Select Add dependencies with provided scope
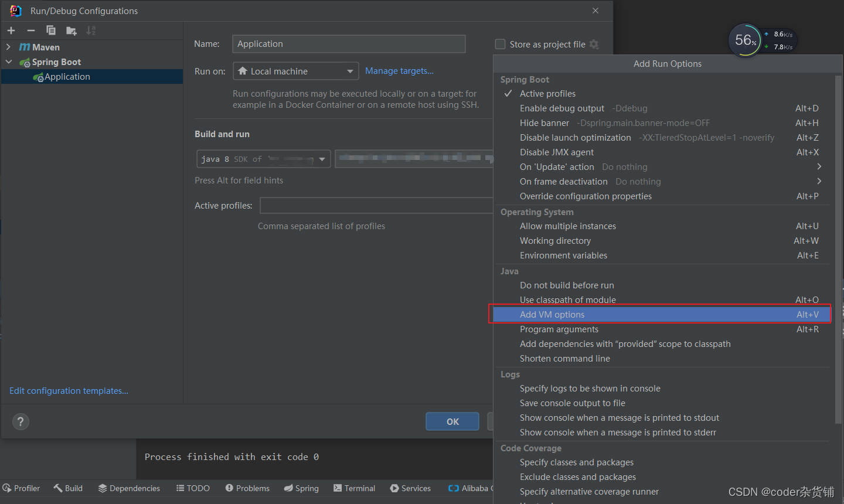The width and height of the screenshot is (844, 504). [x=661, y=344]
